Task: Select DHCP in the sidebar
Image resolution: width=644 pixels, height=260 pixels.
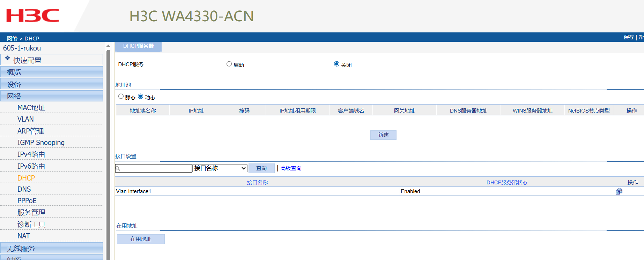Action: point(26,178)
